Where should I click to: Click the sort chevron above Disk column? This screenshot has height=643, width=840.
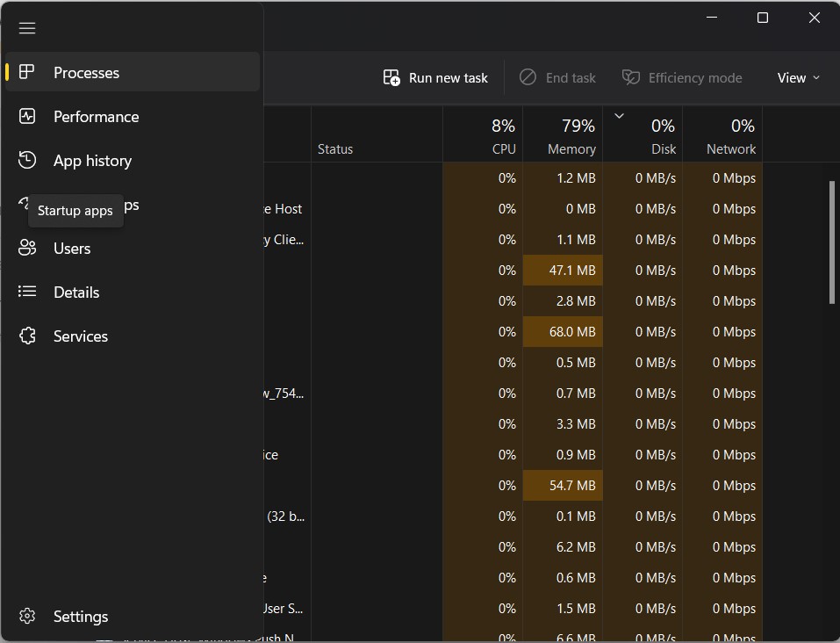pyautogui.click(x=619, y=116)
